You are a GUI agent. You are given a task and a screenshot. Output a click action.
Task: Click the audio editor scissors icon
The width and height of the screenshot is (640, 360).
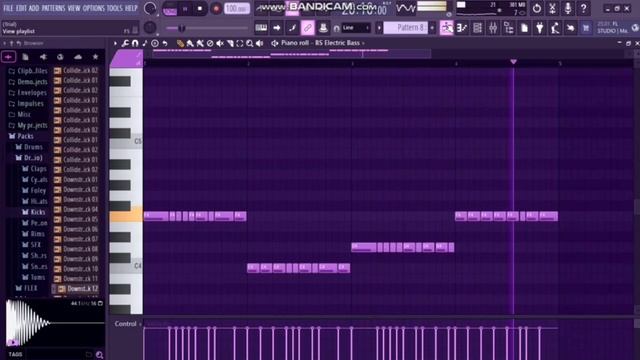click(x=552, y=8)
